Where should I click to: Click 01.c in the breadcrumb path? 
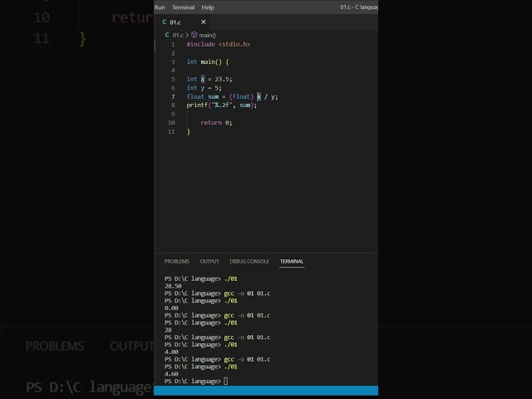178,35
